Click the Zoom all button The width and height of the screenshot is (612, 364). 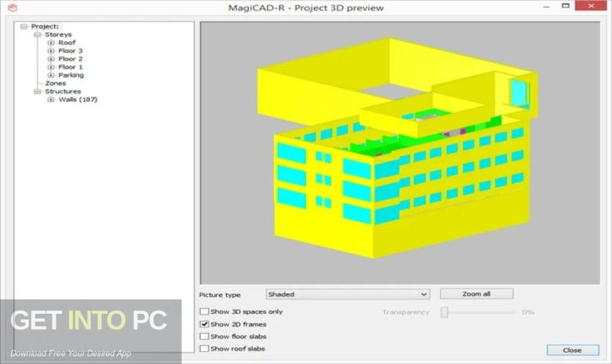click(x=477, y=294)
